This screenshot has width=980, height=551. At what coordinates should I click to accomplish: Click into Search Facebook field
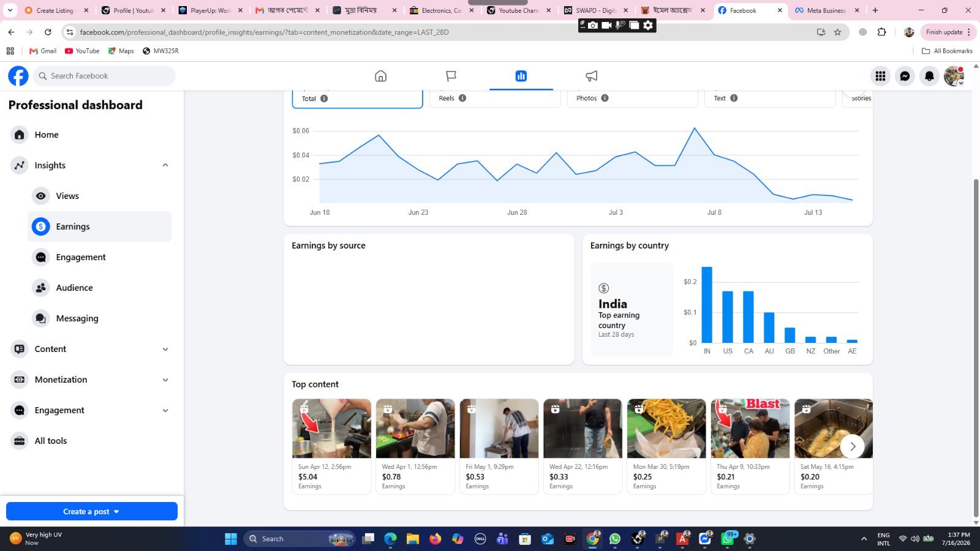coord(104,76)
